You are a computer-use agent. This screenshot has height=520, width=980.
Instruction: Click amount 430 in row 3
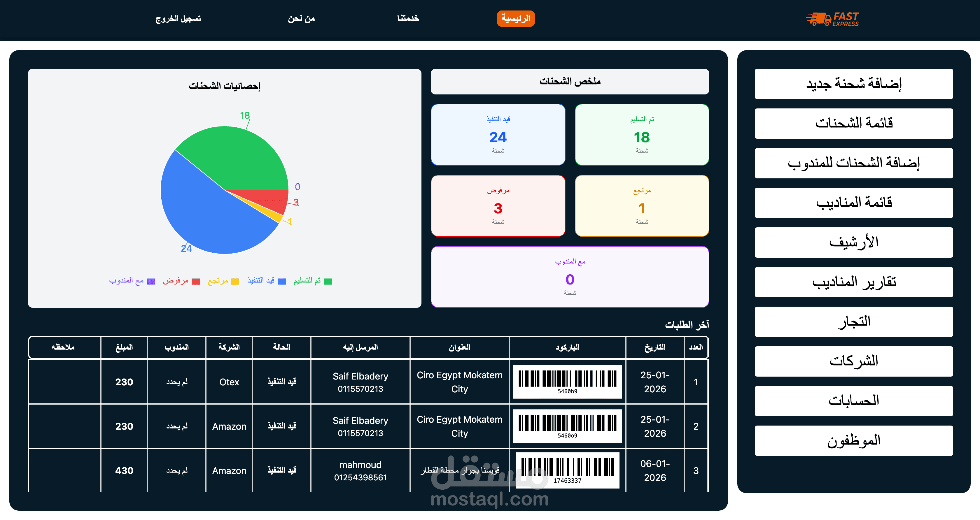point(124,470)
